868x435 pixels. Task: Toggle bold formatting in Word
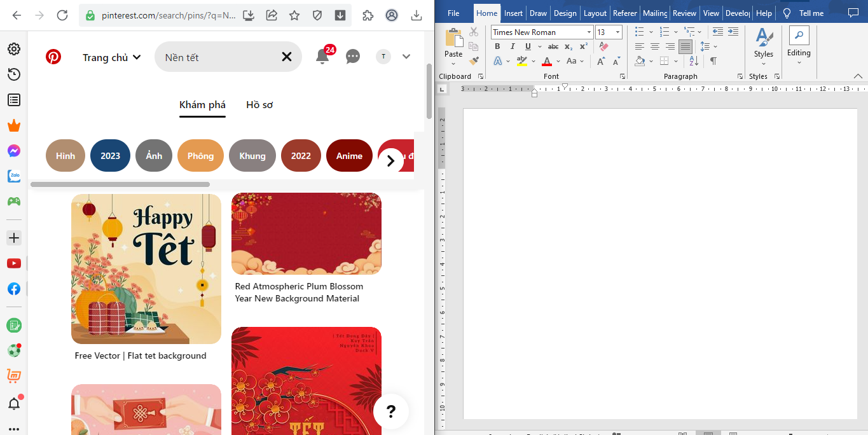(x=497, y=46)
